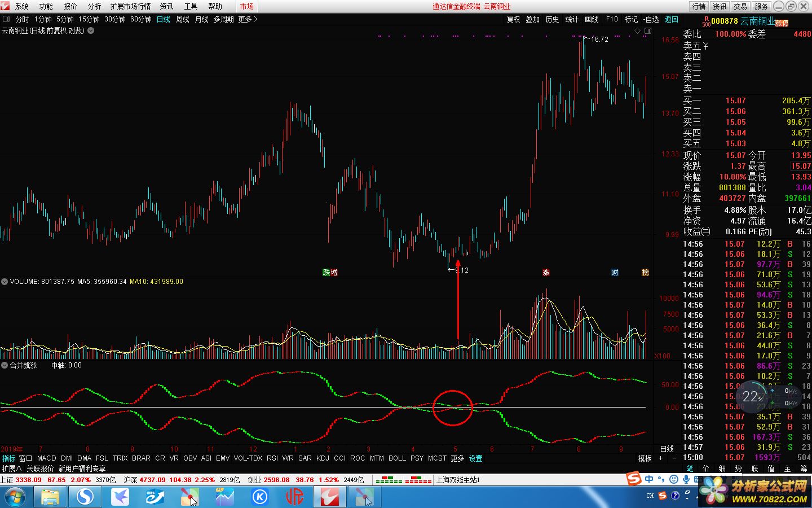Click the 画线 drawing tool option
812x508 pixels.
(x=592, y=19)
